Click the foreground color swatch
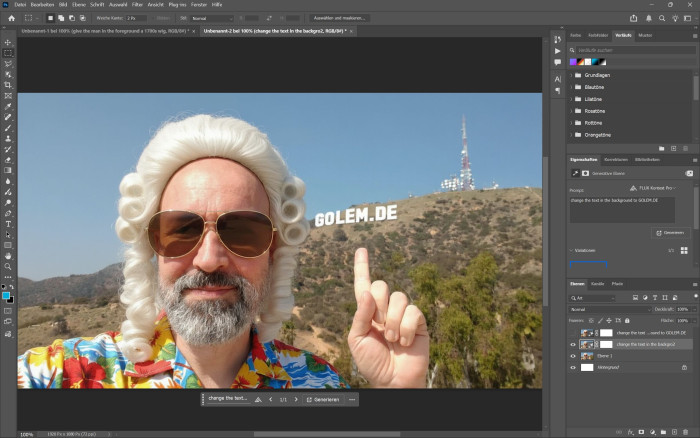The height and width of the screenshot is (438, 700). [6, 295]
